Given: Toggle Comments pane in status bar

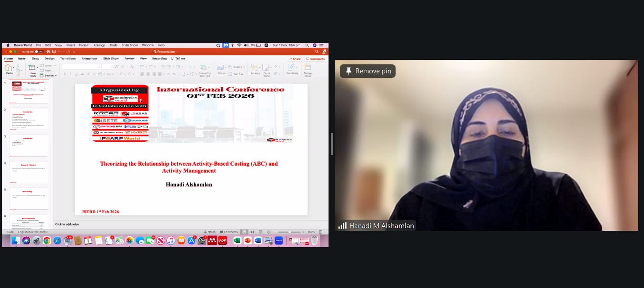Looking at the screenshot, I should (x=229, y=232).
